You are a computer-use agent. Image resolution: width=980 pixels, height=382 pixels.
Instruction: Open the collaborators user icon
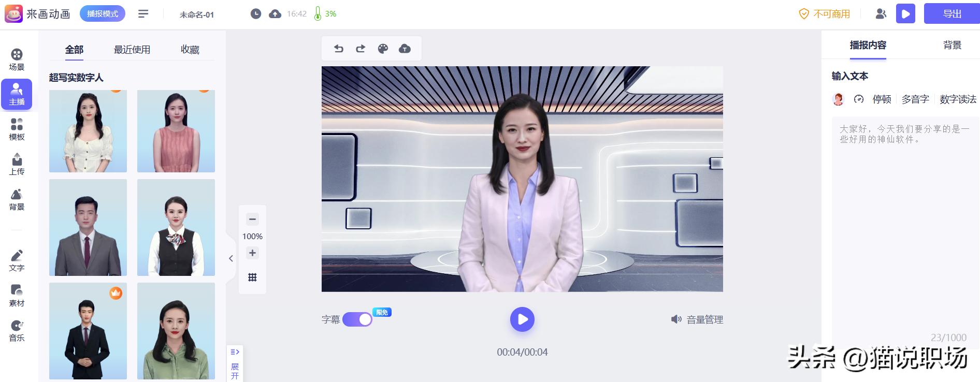tap(881, 14)
